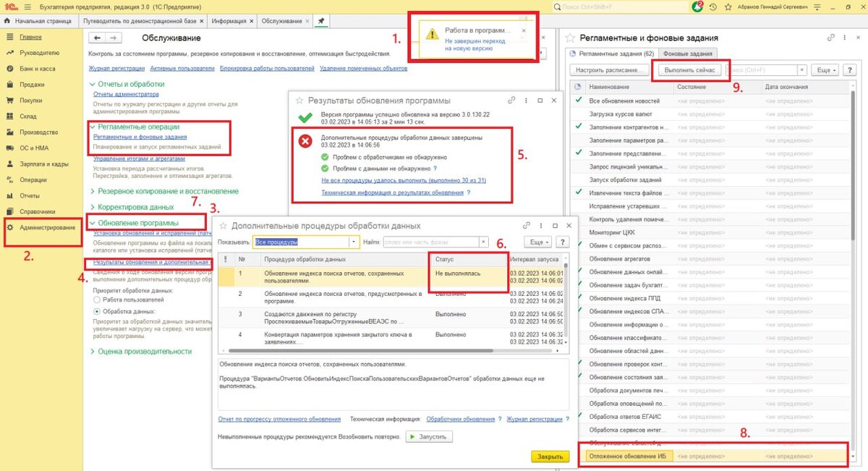The width and height of the screenshot is (868, 471).
Task: Open Зарплата и кадры section
Action: click(44, 164)
